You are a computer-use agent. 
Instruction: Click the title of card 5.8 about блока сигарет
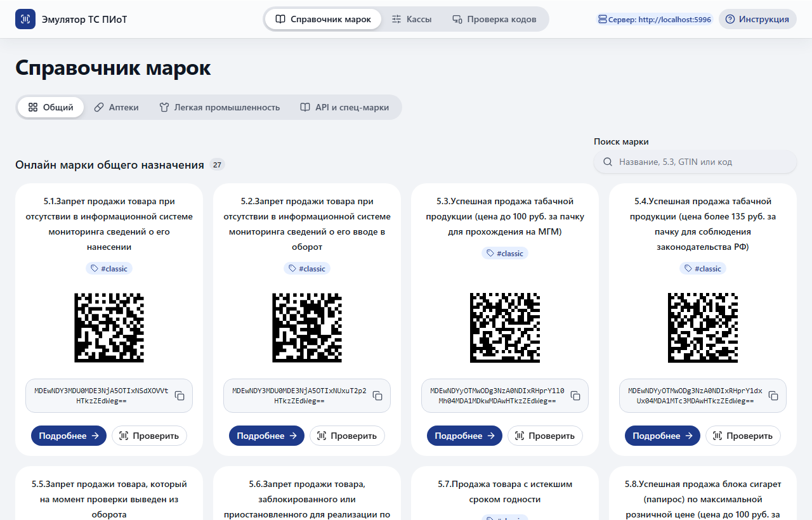pos(703,499)
